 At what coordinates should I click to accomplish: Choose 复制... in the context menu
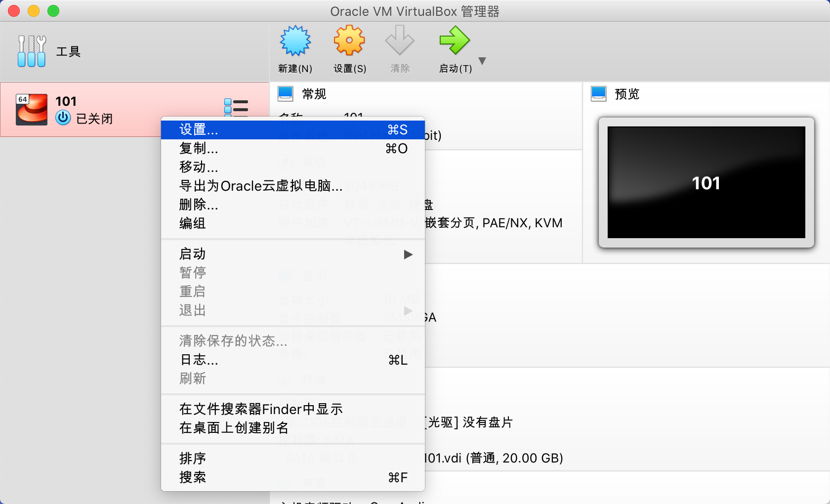[293, 149]
